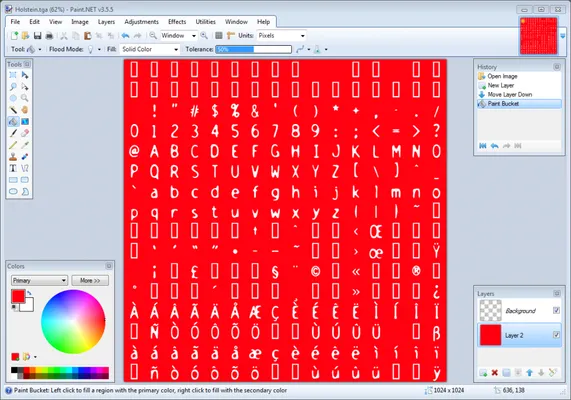This screenshot has height=400, width=571.
Task: Toggle Background layer visibility checkbox
Action: click(x=556, y=310)
